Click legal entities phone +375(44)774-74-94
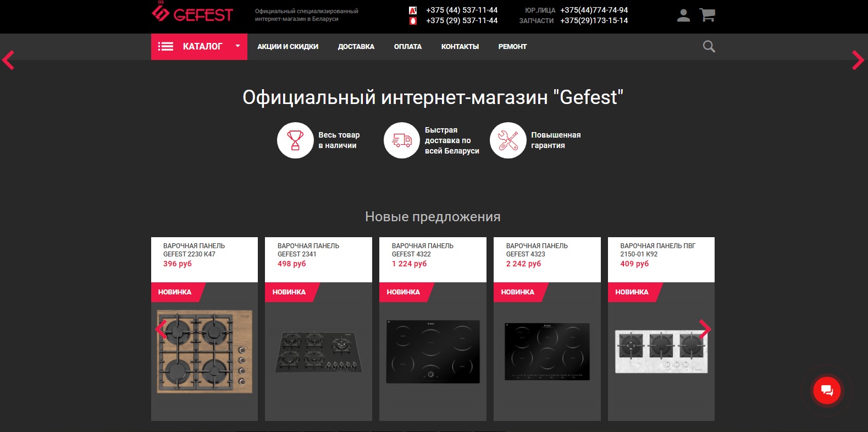868x432 pixels. pos(594,10)
